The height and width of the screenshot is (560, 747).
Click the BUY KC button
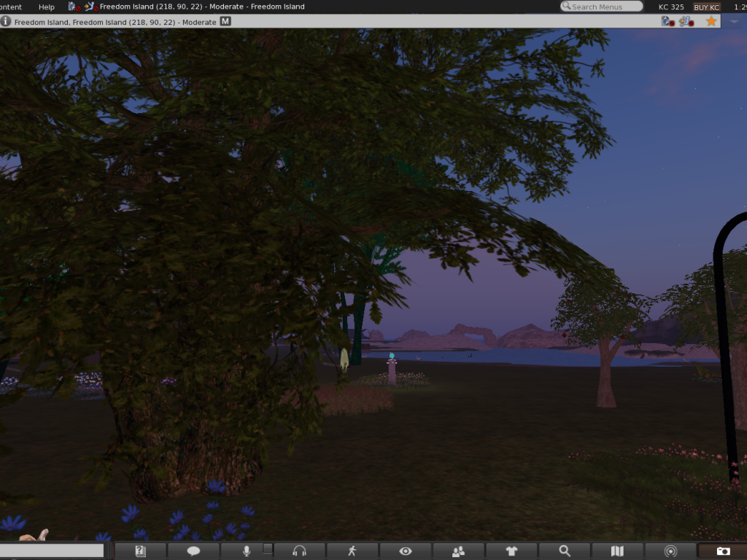705,7
